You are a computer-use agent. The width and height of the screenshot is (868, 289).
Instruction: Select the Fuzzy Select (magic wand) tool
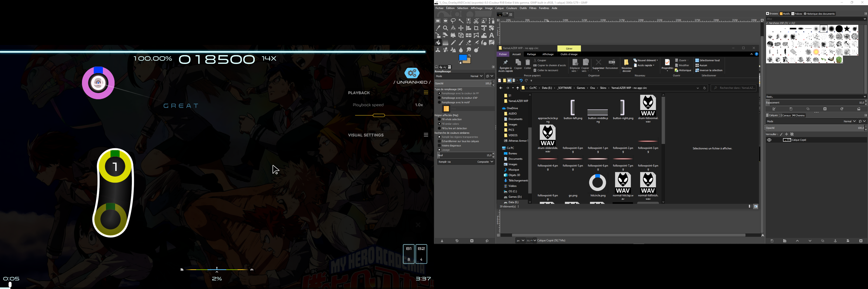(x=461, y=21)
